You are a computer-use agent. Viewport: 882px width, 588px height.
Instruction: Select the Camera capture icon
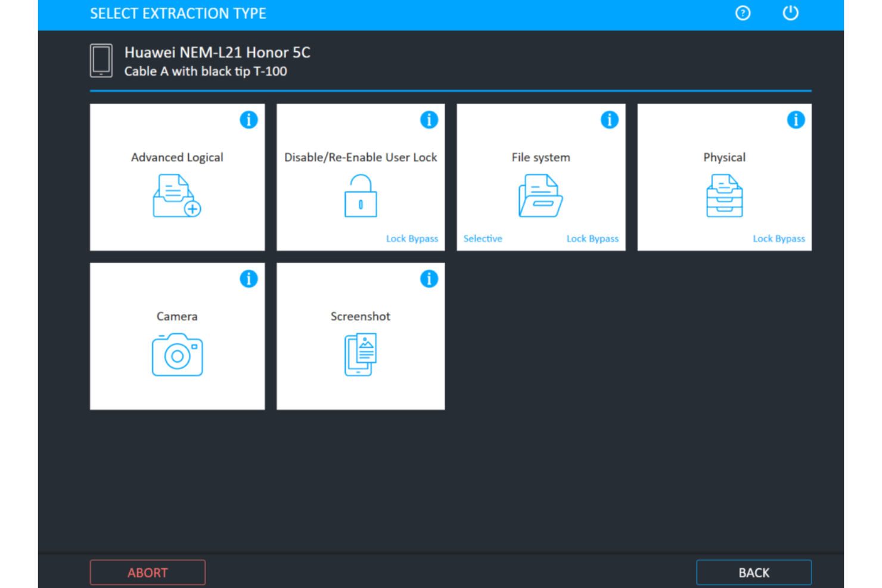pos(177,354)
